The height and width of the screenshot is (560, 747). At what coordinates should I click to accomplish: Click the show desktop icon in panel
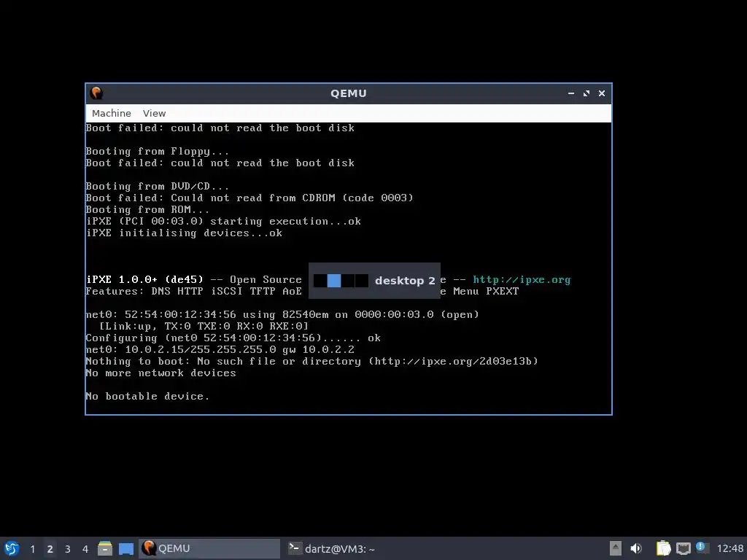point(125,548)
